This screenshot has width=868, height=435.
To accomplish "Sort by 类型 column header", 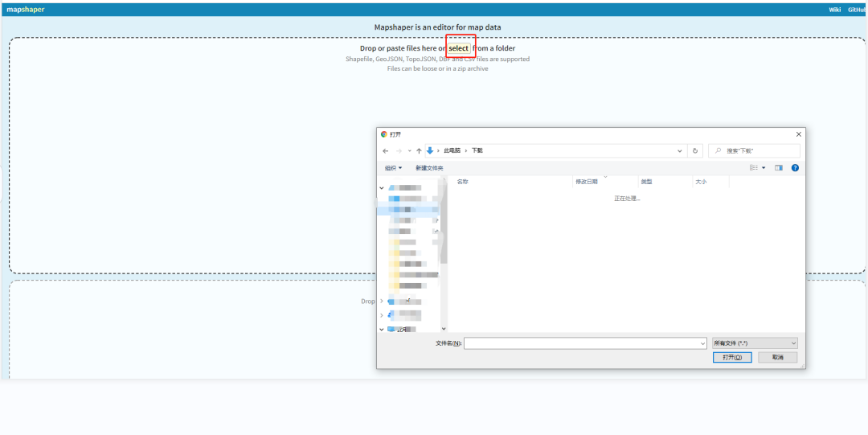I will 646,182.
